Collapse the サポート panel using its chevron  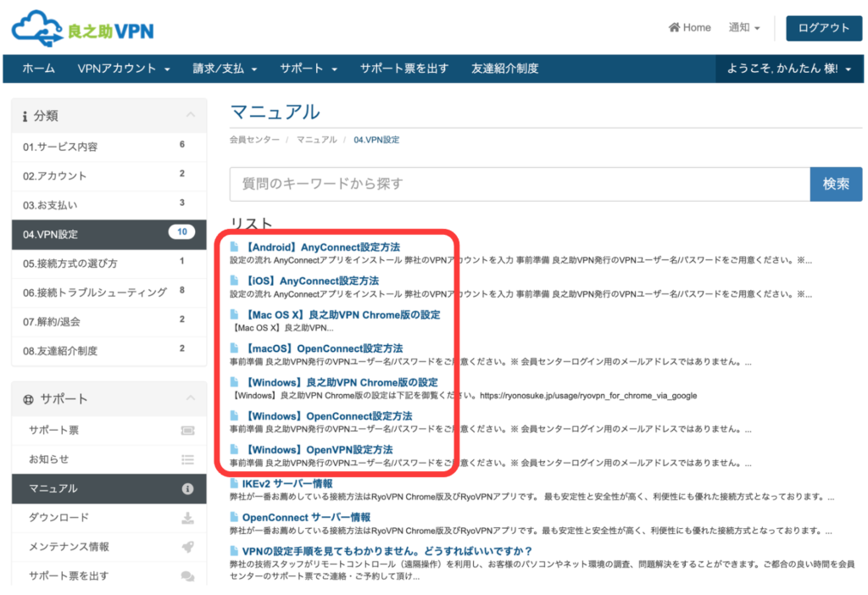click(x=190, y=398)
